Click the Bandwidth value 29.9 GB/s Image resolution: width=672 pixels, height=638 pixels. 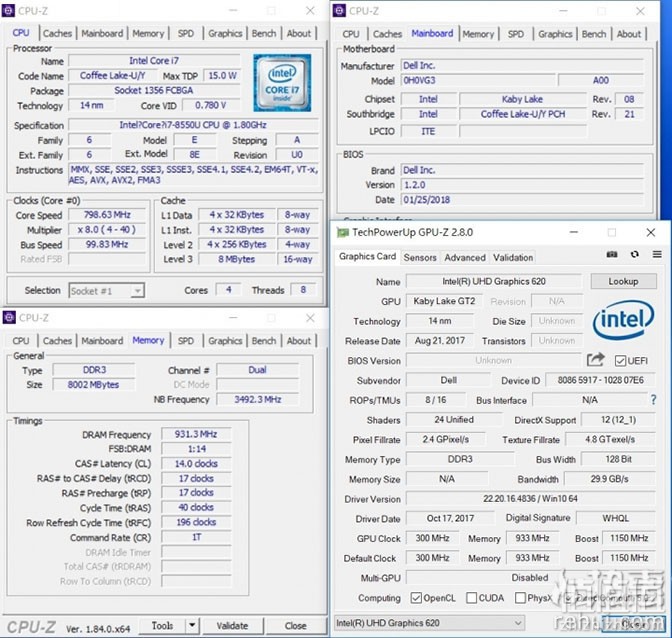pos(609,479)
